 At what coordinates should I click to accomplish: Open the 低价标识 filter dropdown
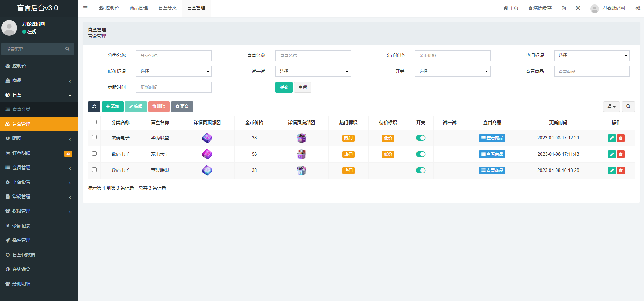point(174,71)
